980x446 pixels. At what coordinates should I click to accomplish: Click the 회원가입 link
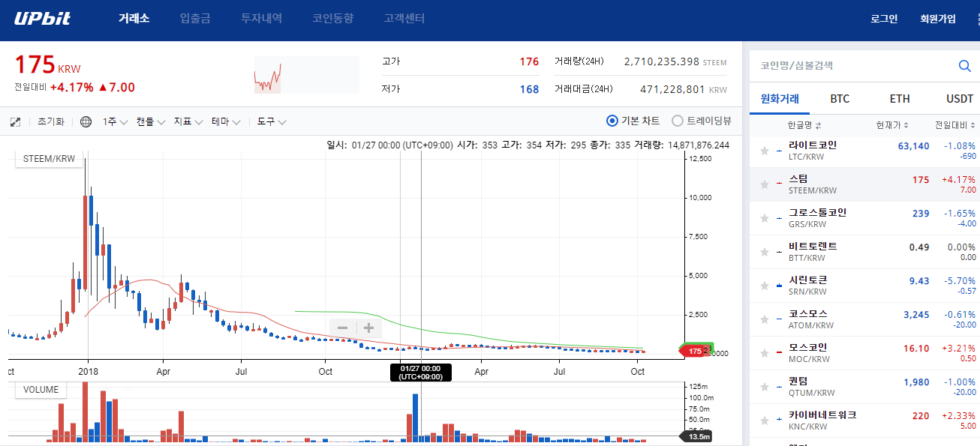tap(938, 19)
